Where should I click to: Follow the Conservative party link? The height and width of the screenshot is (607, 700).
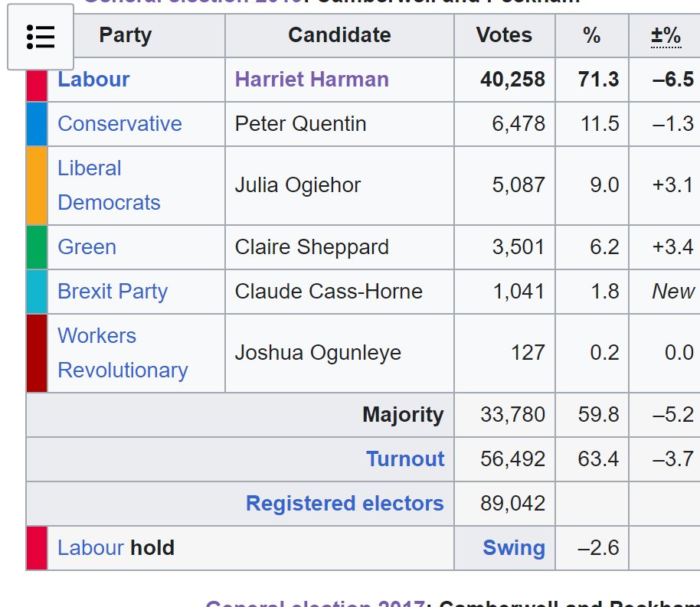point(119,124)
